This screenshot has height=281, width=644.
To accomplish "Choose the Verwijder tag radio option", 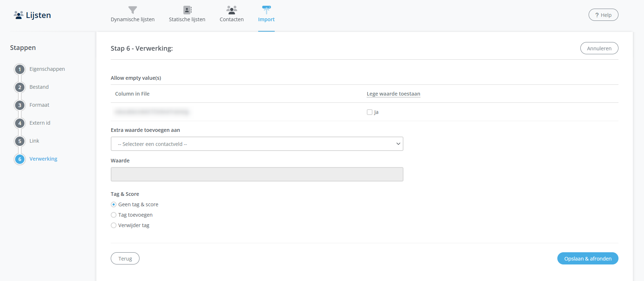I will coord(114,225).
